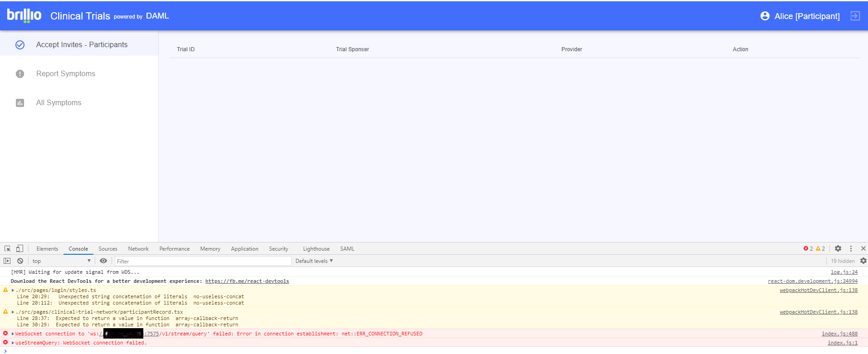Open the fb.me/react-devtools link

[x=247, y=281]
